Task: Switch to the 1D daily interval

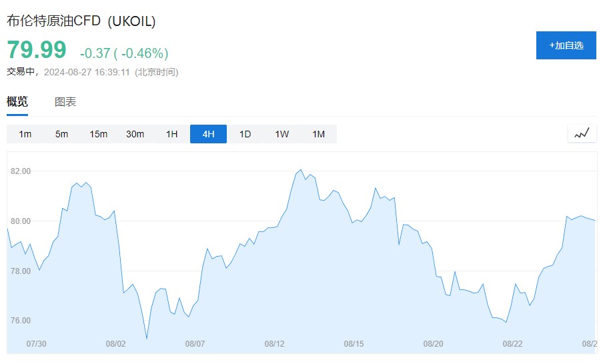Action: pos(245,134)
